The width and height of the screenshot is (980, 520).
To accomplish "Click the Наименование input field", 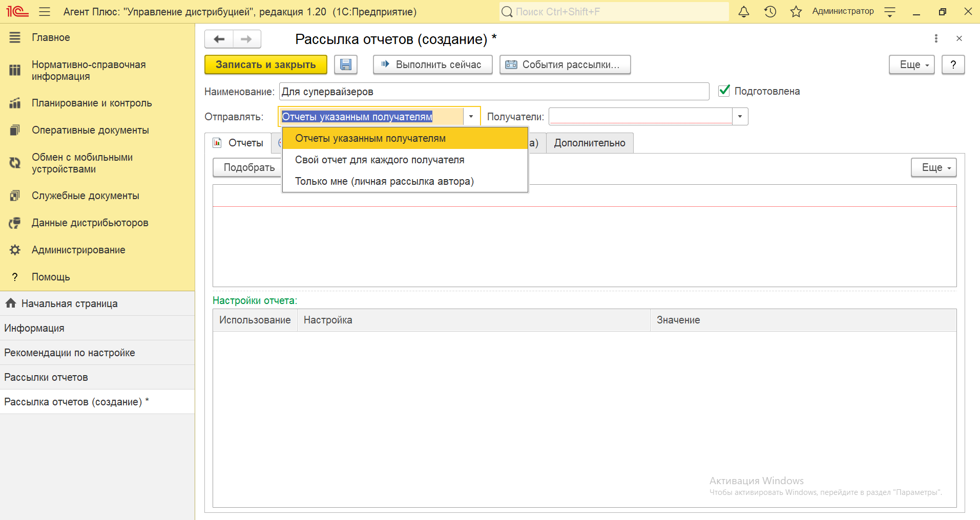I will click(x=494, y=92).
